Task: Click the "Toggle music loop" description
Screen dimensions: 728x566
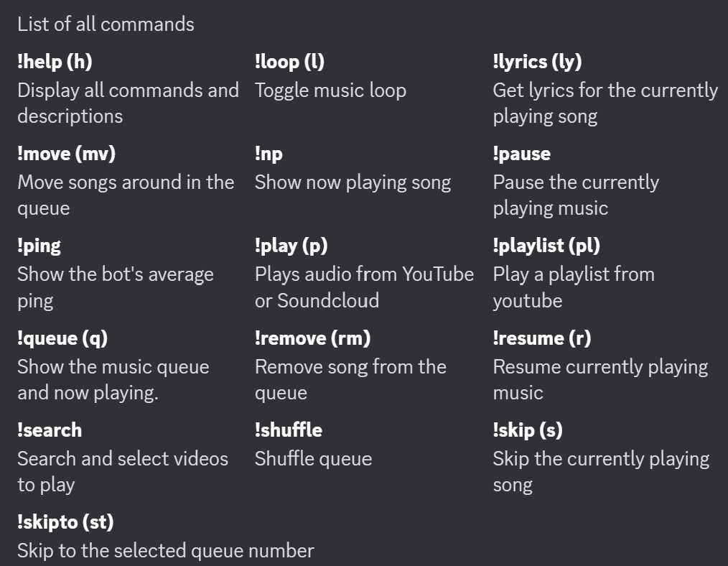Action: pos(330,91)
